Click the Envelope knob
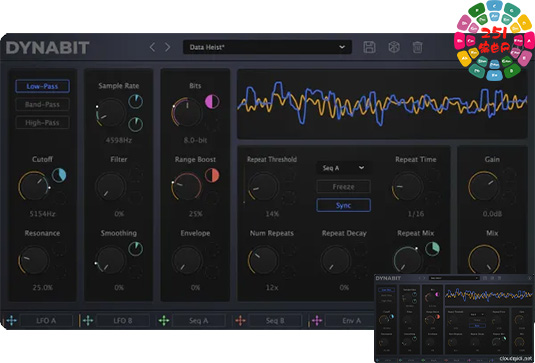 point(187,260)
